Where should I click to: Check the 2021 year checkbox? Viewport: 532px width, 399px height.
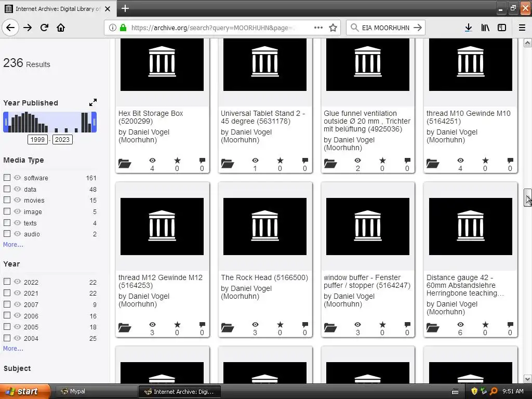pos(7,292)
